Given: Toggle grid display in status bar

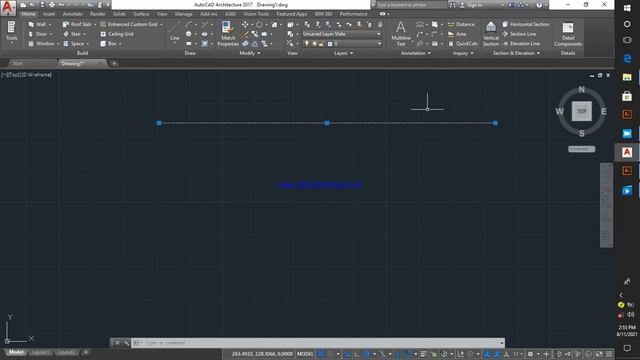Looking at the screenshot, I should [x=321, y=354].
